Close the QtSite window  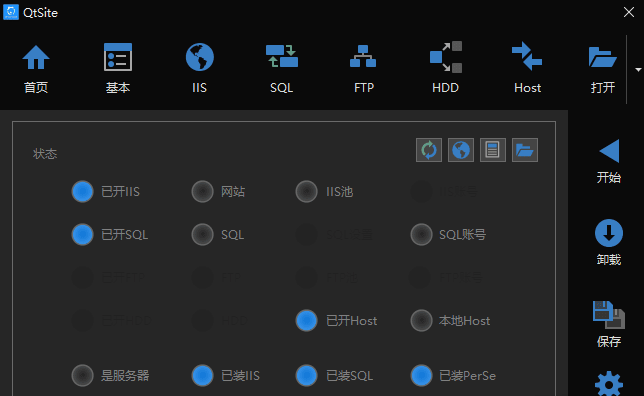(629, 12)
